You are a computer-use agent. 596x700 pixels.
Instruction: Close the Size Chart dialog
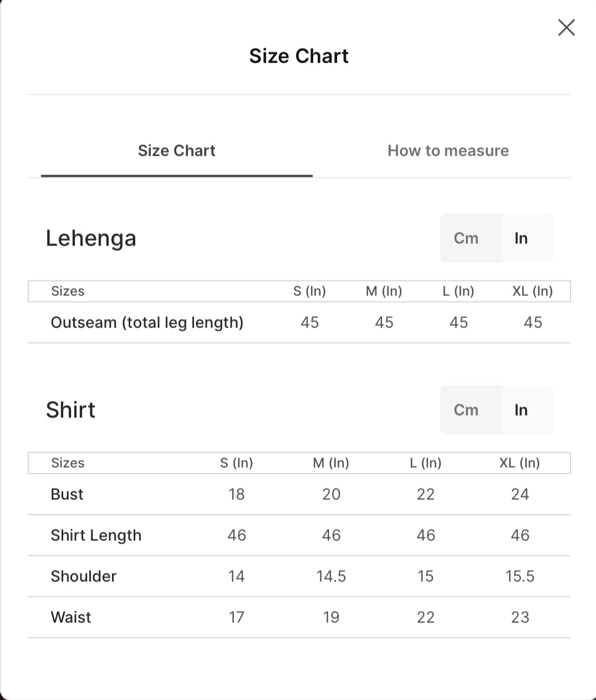[x=566, y=27]
